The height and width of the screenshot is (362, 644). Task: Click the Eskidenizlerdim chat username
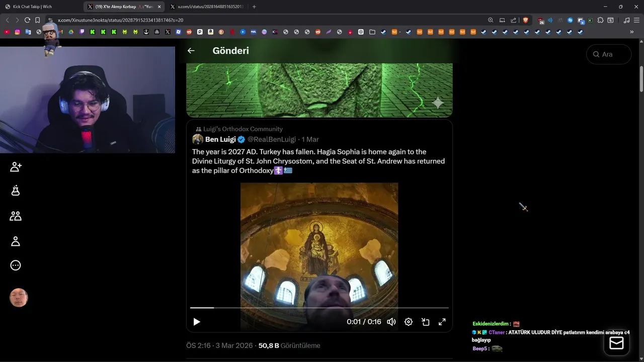[491, 324]
